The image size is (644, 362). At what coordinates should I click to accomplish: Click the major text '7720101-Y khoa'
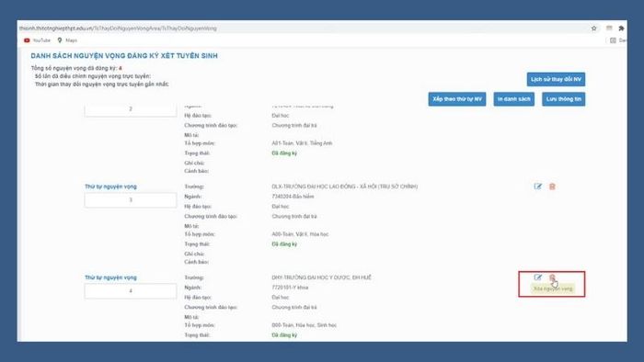(290, 288)
